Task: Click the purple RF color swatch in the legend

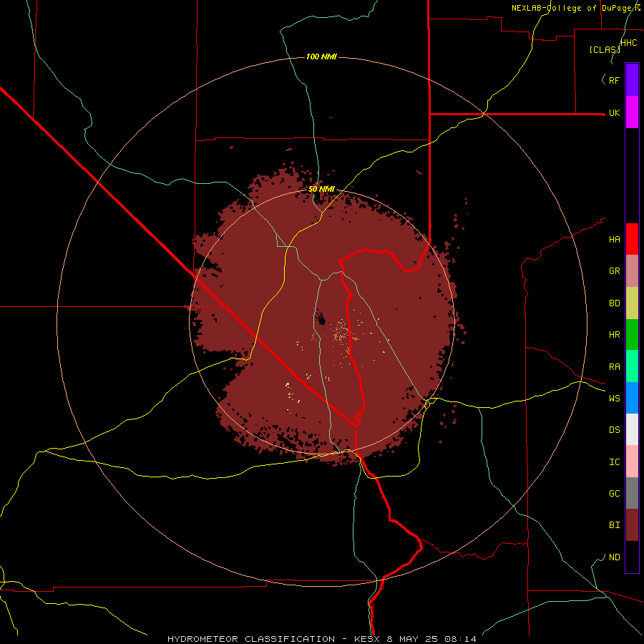Action: click(x=632, y=79)
